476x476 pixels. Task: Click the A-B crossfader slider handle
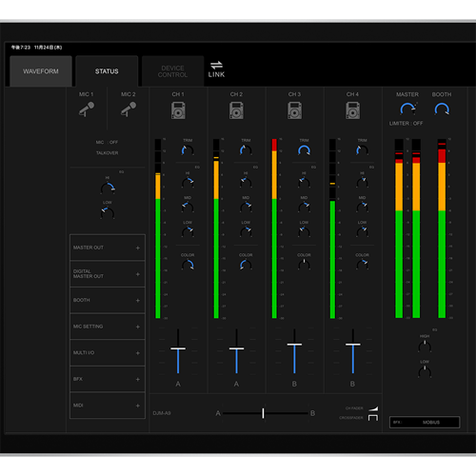pos(263,413)
